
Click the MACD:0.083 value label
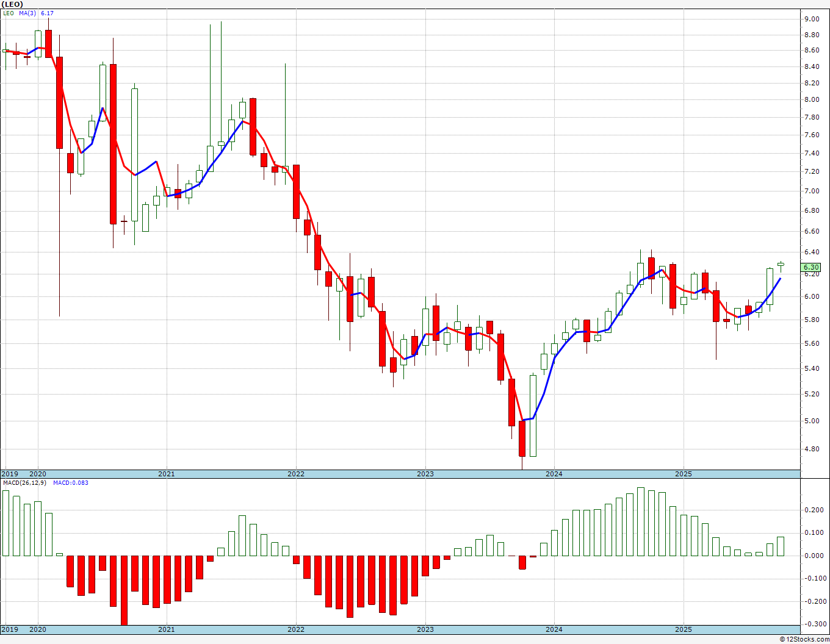click(x=71, y=483)
